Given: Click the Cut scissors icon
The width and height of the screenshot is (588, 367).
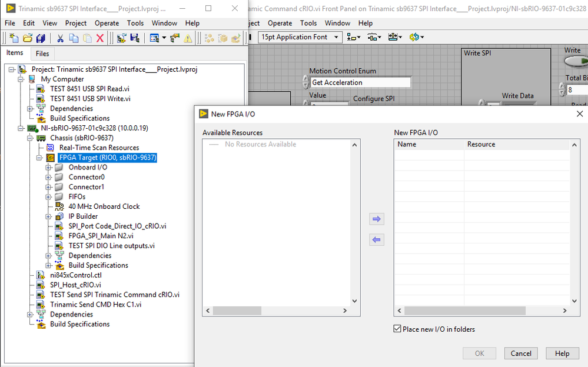Looking at the screenshot, I should point(60,38).
